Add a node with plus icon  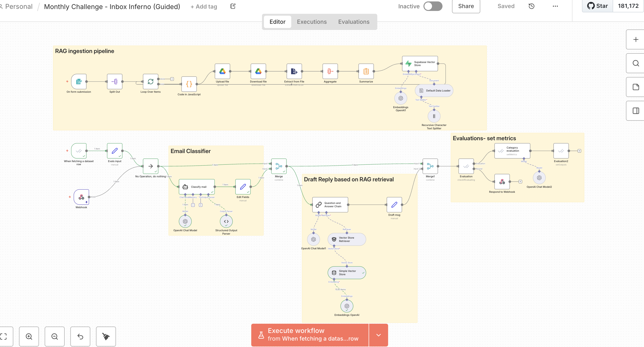click(635, 39)
